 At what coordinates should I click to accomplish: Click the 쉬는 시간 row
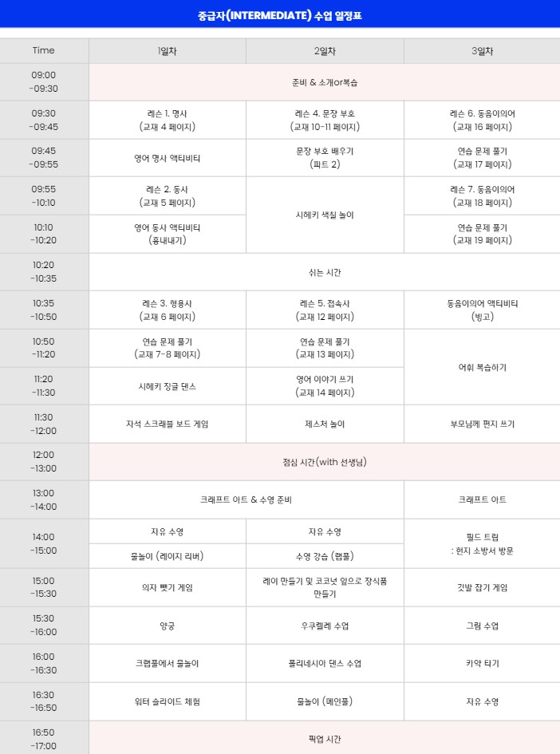pyautogui.click(x=325, y=272)
